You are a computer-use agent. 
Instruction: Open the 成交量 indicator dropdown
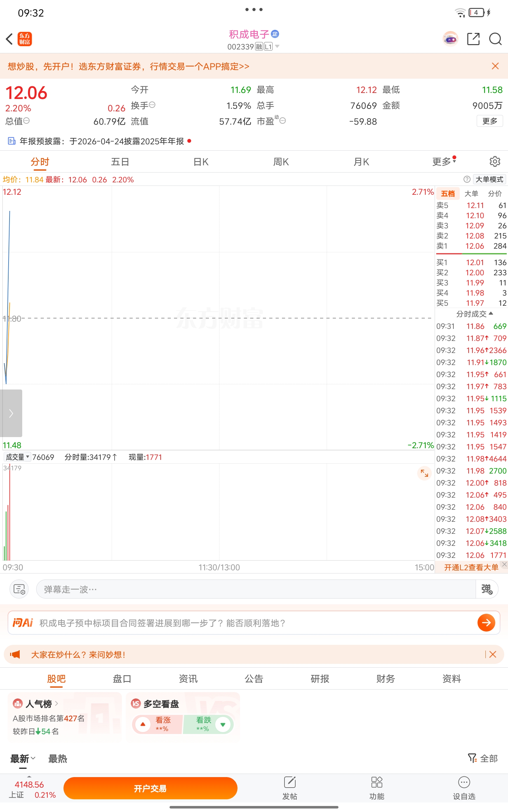[17, 457]
